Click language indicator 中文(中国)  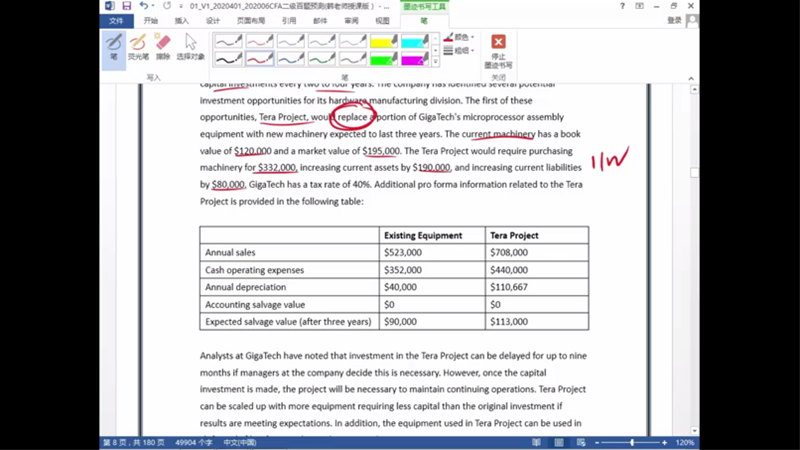(x=240, y=442)
